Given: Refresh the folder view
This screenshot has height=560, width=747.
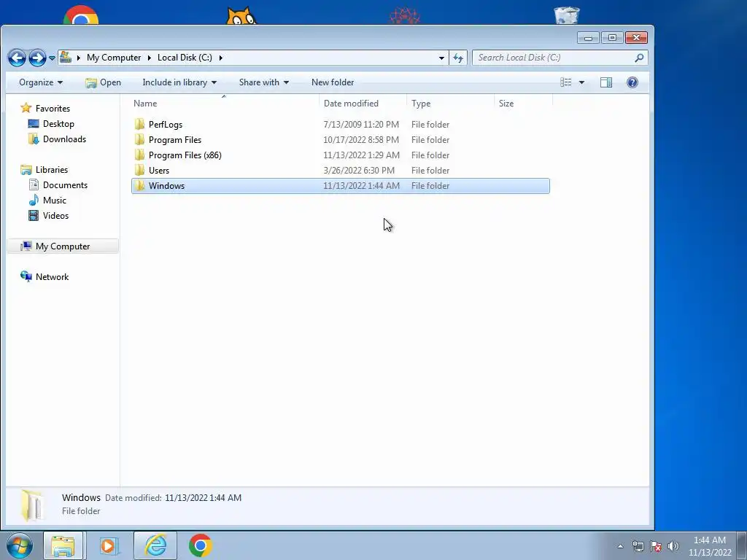Looking at the screenshot, I should tap(458, 58).
